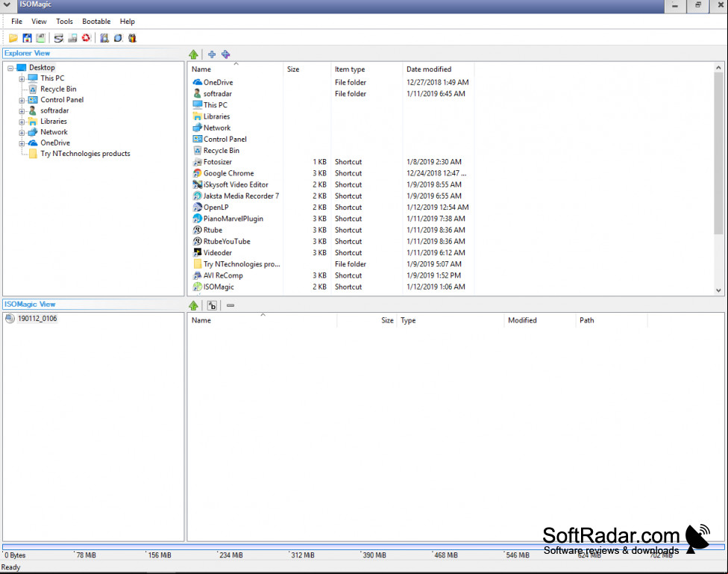This screenshot has height=574, width=728.
Task: Select the 'AVI ReComp' file row
Action: (x=330, y=275)
